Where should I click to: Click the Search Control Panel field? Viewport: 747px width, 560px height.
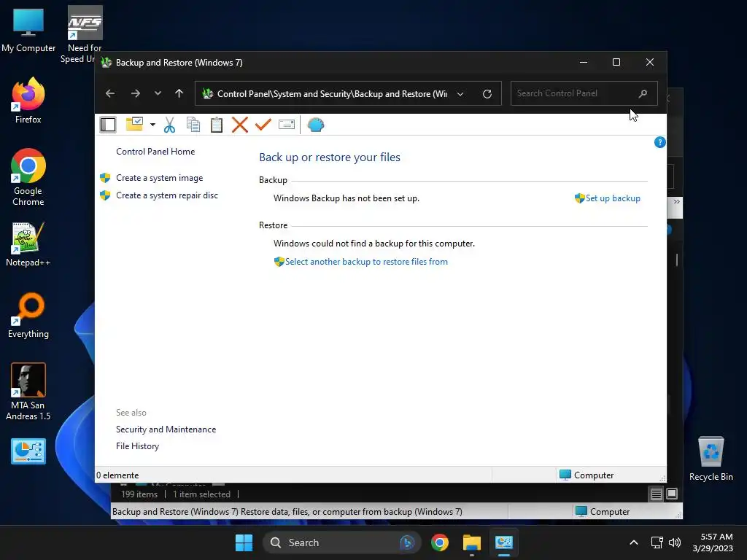coord(584,93)
